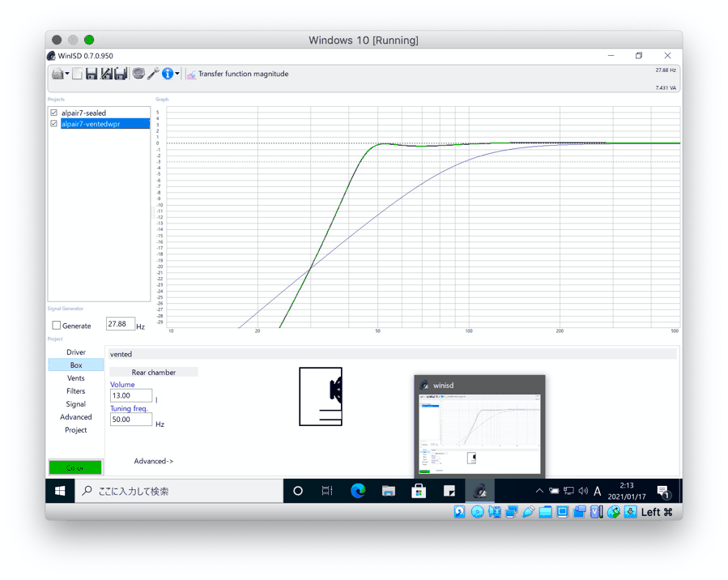The height and width of the screenshot is (580, 728).
Task: Click the VirtualBox shared folders status icon
Action: coord(545,512)
